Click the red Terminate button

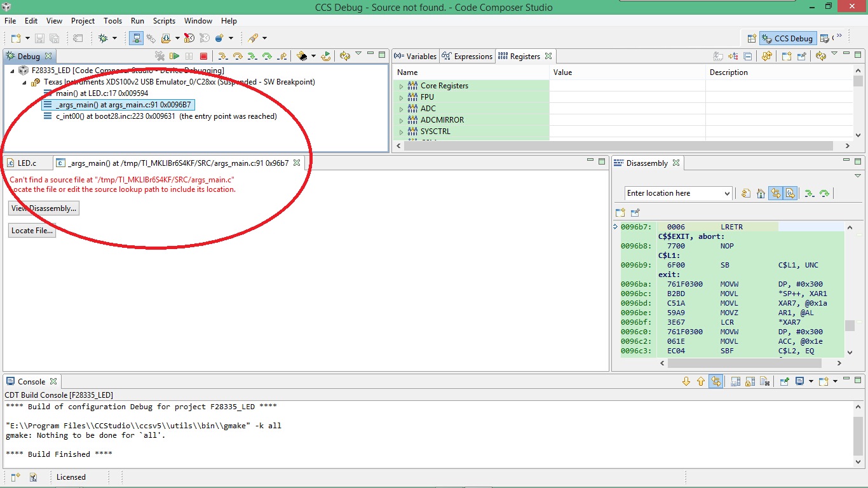203,56
